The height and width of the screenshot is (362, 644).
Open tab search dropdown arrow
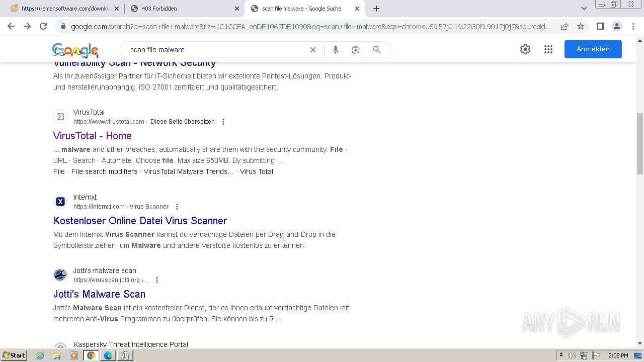pos(584,9)
